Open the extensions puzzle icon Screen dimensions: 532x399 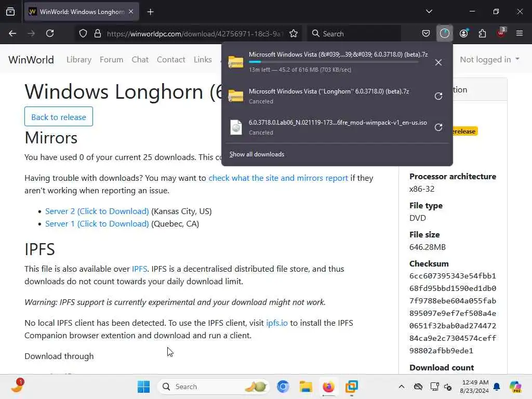coord(482,33)
